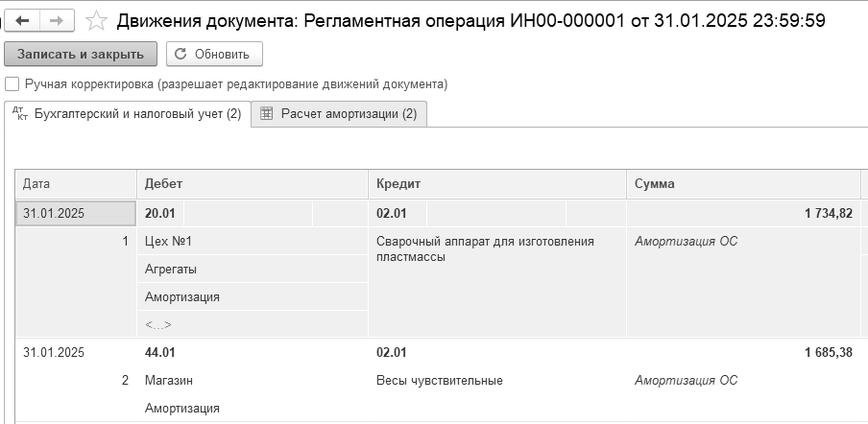Expand the <...> additional subconto row
This screenshot has width=868, height=424.
tap(158, 324)
